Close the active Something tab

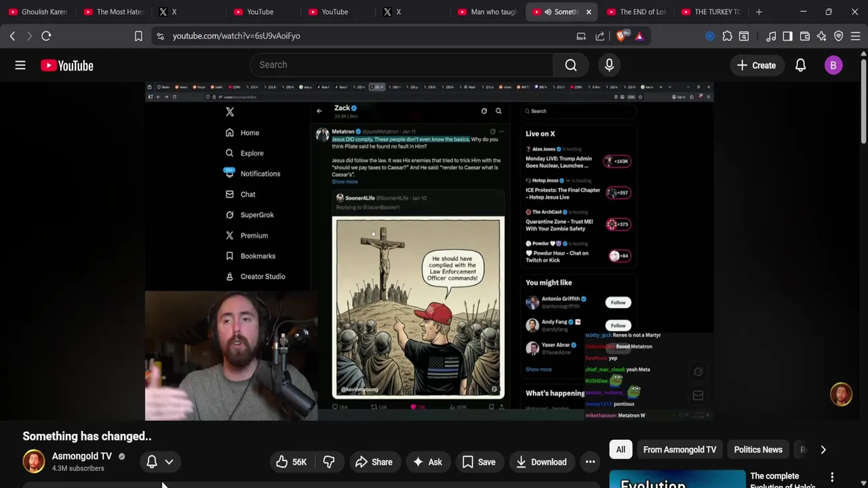click(589, 12)
